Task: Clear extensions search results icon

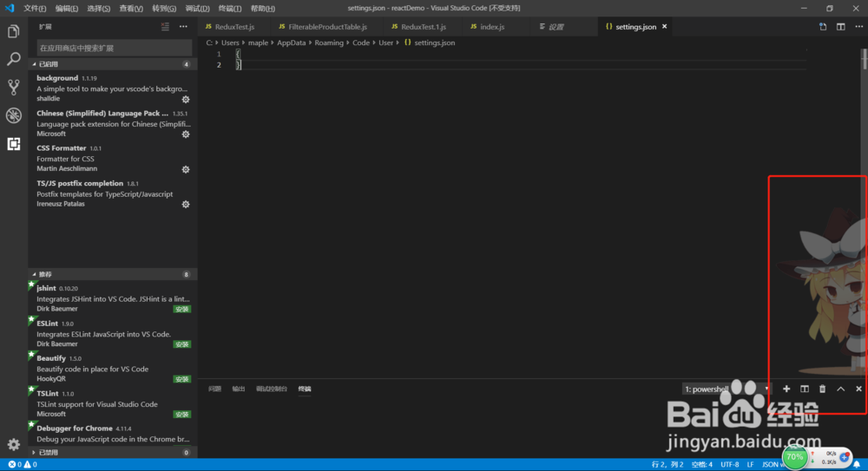Action: (165, 27)
